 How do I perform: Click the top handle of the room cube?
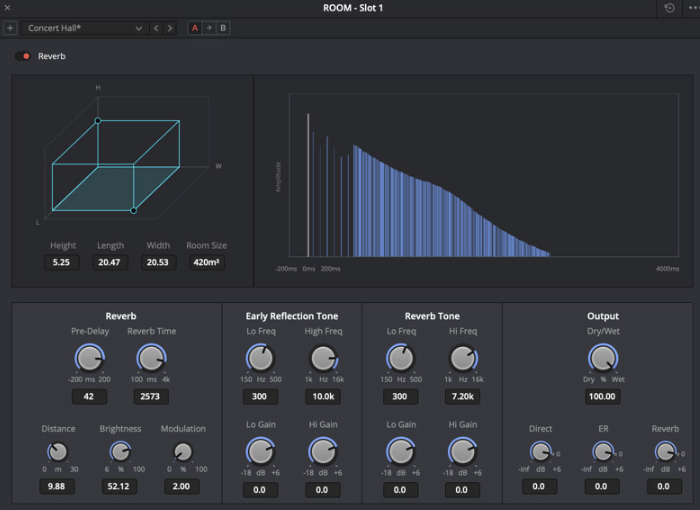(x=98, y=121)
